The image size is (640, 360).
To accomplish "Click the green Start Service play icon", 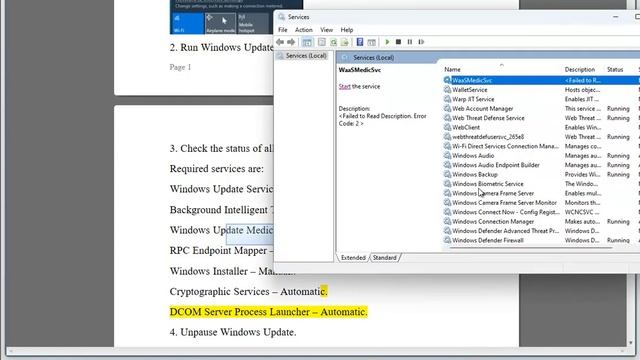I will click(x=387, y=42).
